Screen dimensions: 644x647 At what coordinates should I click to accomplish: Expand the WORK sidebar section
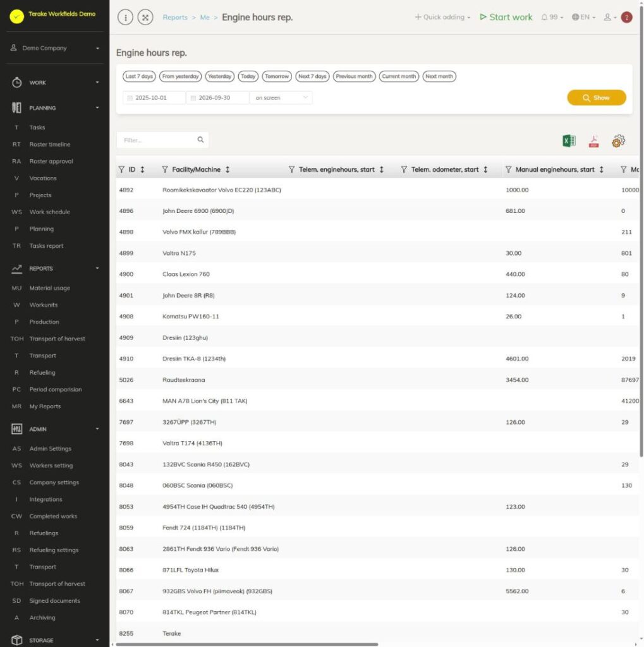click(55, 83)
